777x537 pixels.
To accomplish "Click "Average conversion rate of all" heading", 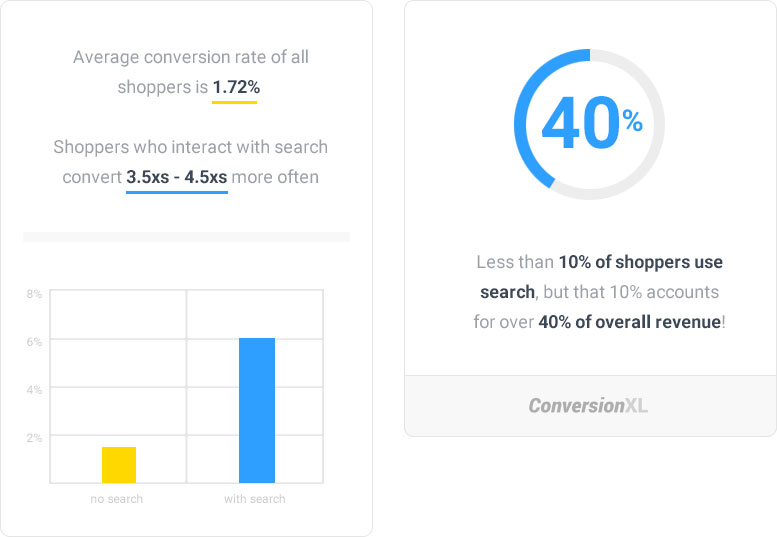I will pos(191,57).
